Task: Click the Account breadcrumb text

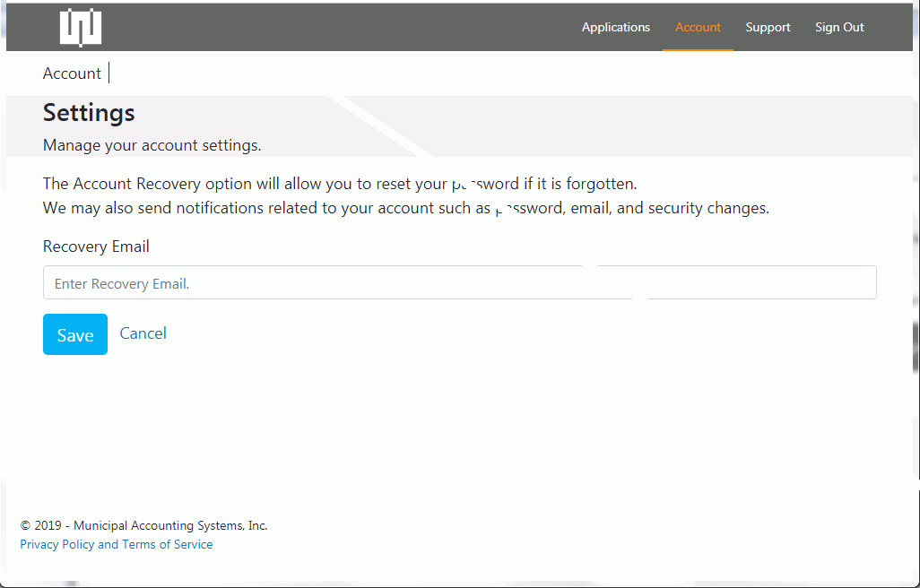Action: coord(72,73)
